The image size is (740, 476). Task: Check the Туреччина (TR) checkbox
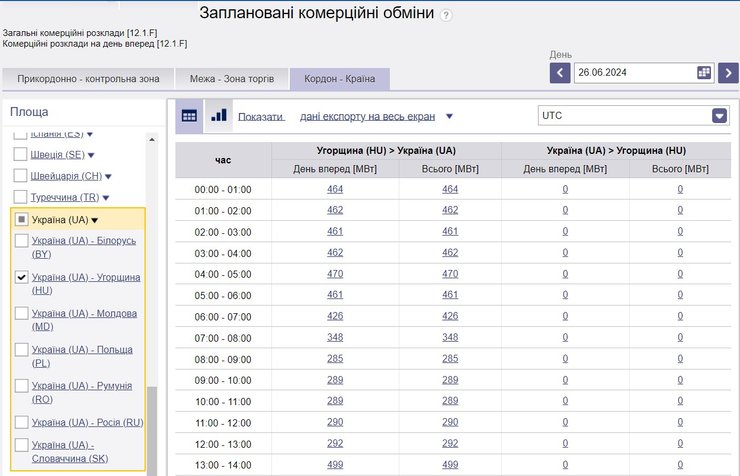click(x=20, y=197)
